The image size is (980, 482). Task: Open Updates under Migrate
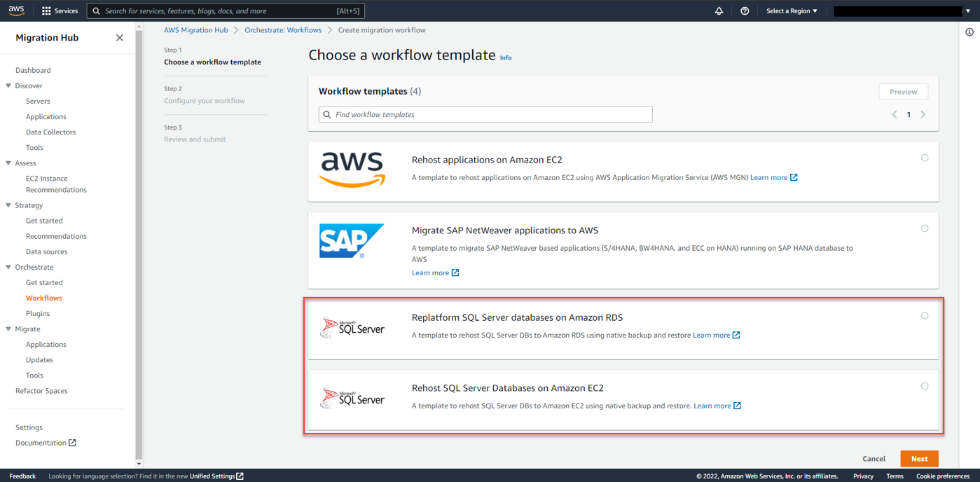coord(39,359)
